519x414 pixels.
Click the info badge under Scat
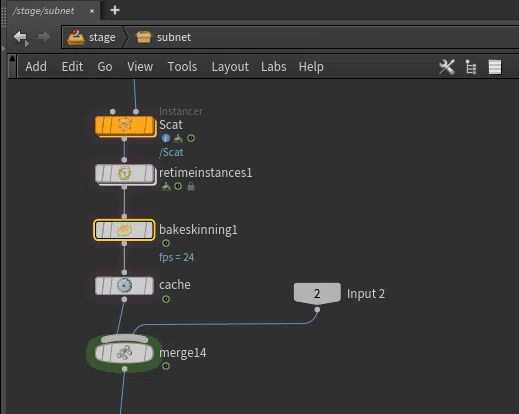pos(166,138)
